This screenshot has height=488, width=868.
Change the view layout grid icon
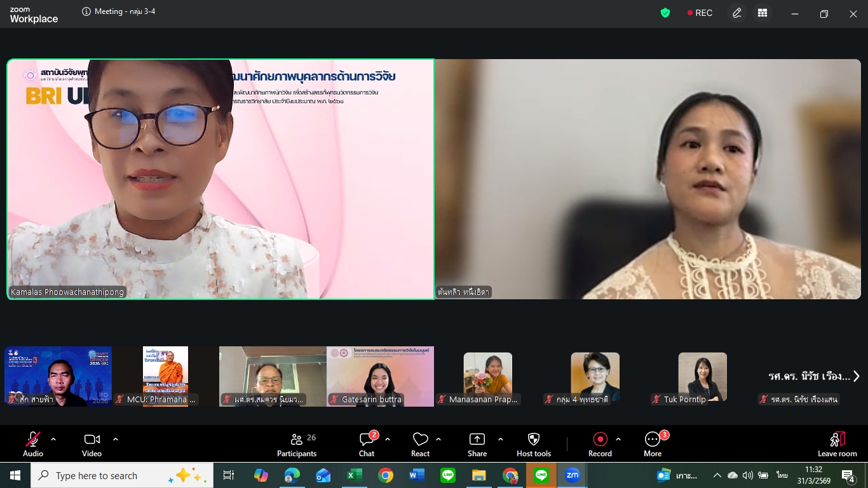tap(763, 13)
